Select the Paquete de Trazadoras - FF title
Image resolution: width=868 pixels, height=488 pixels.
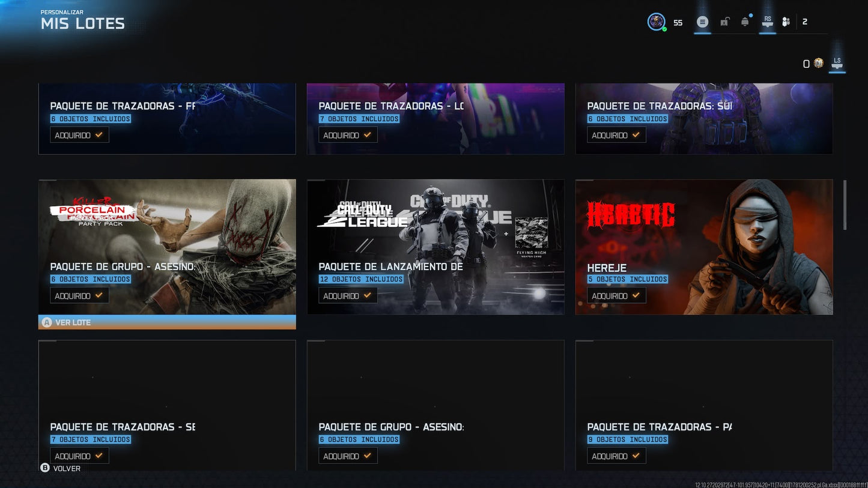point(123,106)
